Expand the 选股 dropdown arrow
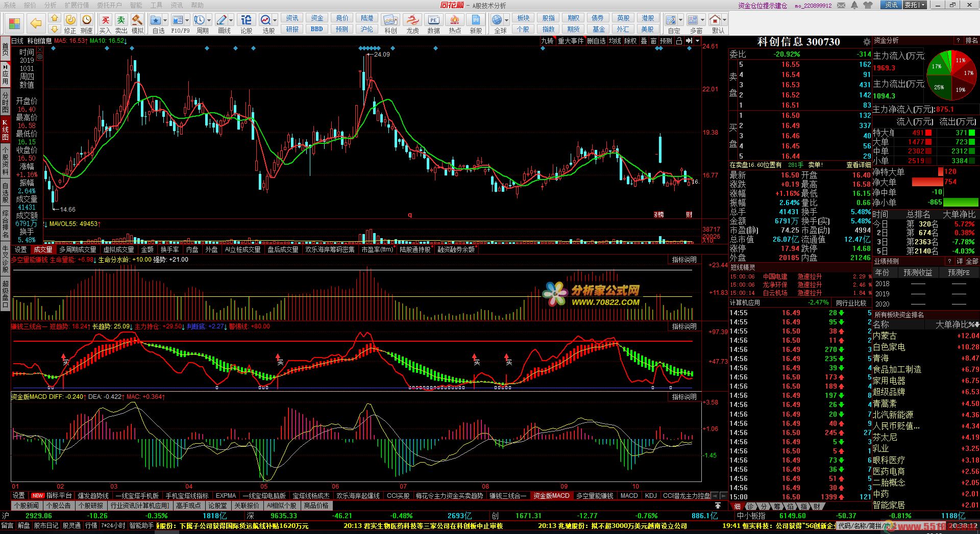The image size is (980, 534). tap(275, 20)
